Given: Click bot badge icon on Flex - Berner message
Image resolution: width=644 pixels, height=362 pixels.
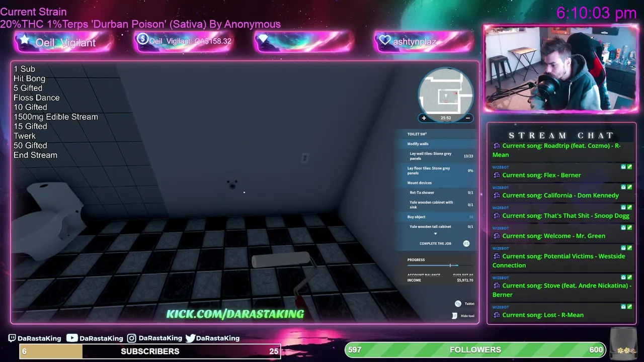Looking at the screenshot, I should pyautogui.click(x=623, y=167).
